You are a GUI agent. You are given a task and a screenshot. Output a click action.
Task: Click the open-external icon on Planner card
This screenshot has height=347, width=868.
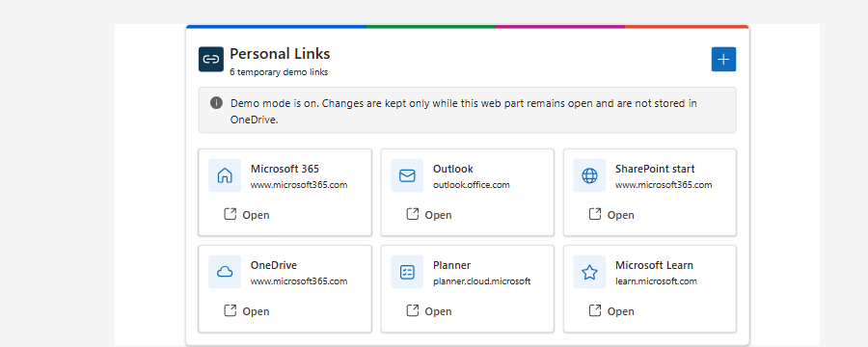413,310
